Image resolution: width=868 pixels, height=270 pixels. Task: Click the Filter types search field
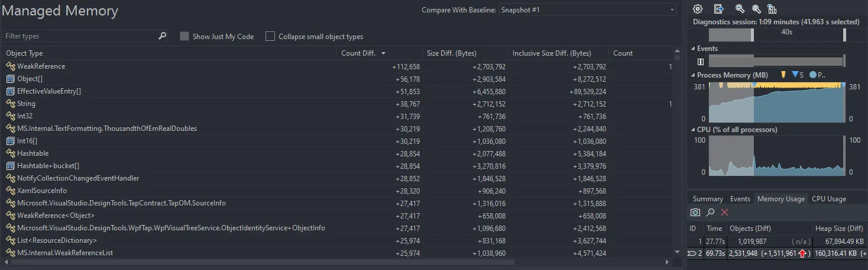tap(80, 36)
